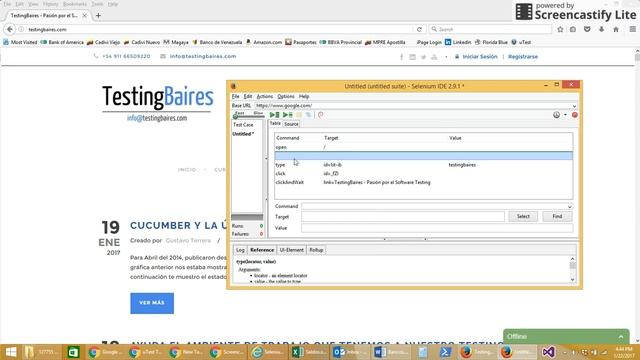Viewport: 640px width, 360px height.
Task: Open the Bank of America bookmark
Action: [x=62, y=42]
